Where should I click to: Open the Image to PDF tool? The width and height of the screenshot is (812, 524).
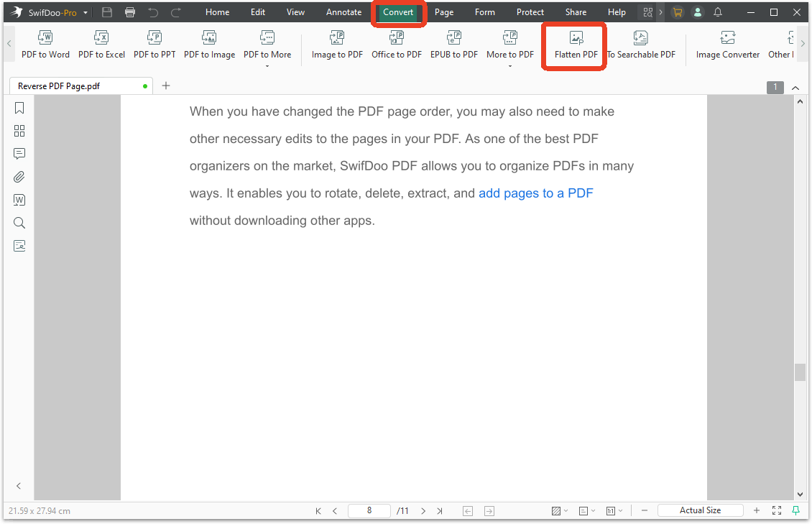click(337, 45)
